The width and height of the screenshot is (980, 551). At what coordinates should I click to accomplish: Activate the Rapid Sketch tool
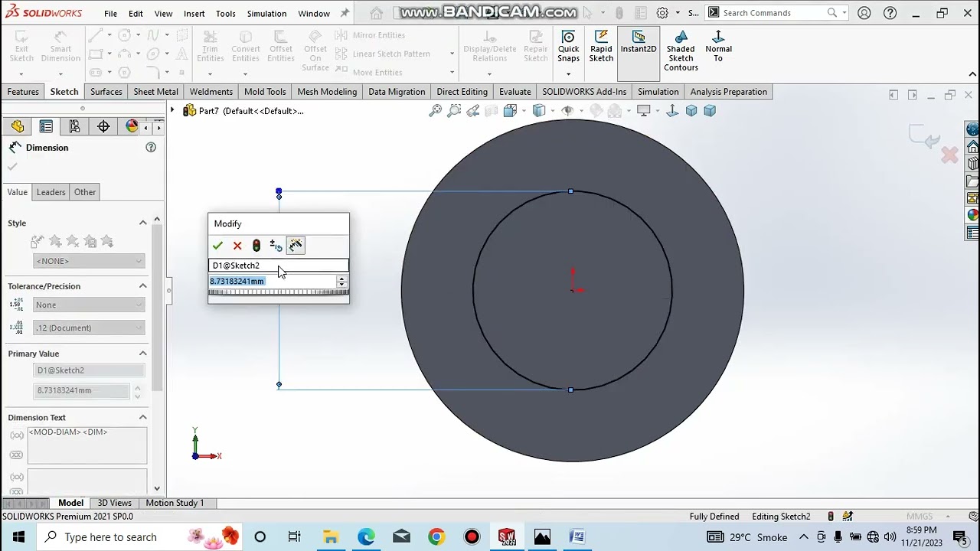(x=601, y=47)
